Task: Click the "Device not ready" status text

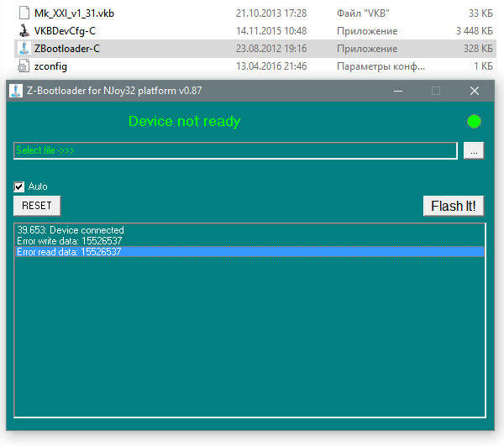Action: coord(184,122)
